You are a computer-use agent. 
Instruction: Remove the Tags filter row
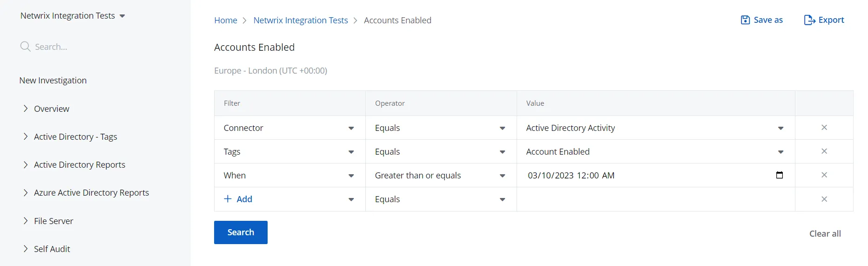coord(824,151)
